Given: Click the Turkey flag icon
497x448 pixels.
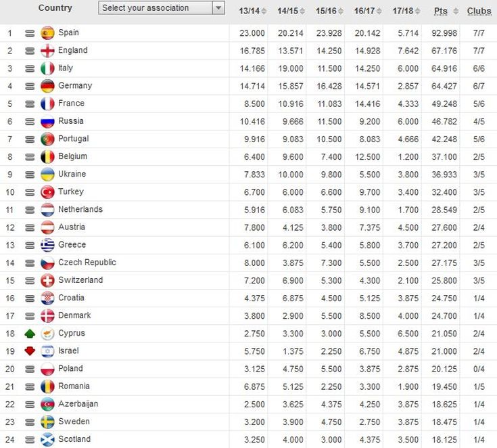Looking at the screenshot, I should point(47,192).
